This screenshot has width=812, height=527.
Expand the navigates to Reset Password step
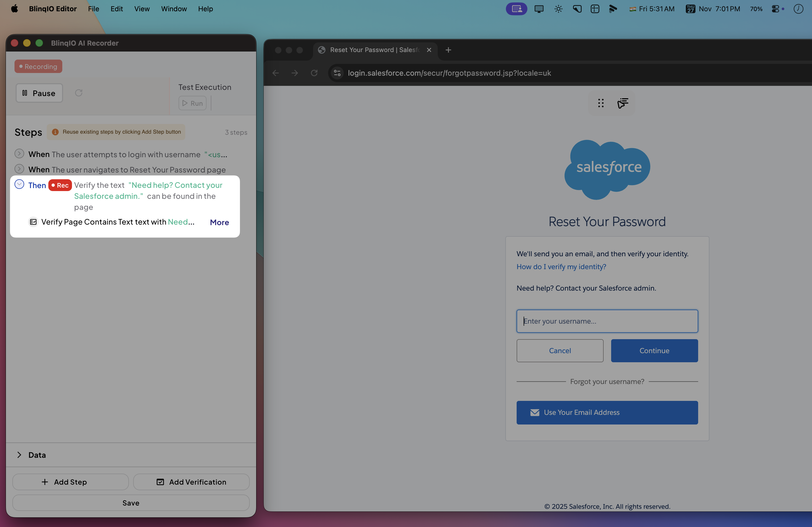click(x=19, y=169)
